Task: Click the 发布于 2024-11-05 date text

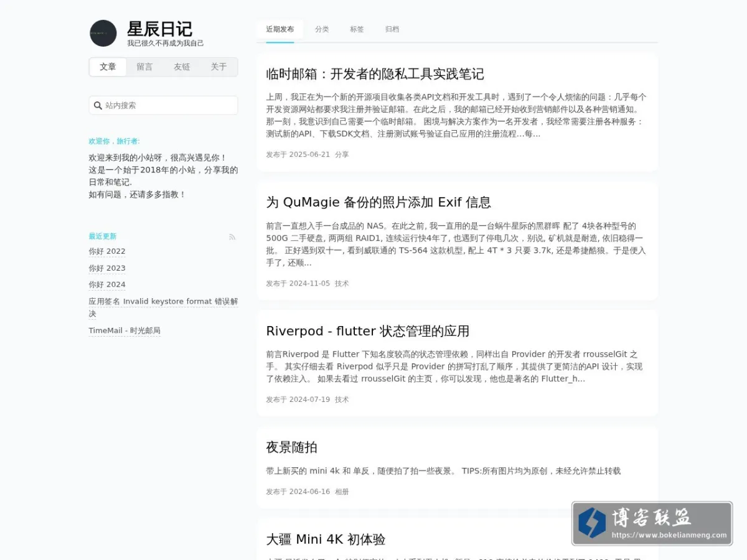Action: pyautogui.click(x=298, y=283)
